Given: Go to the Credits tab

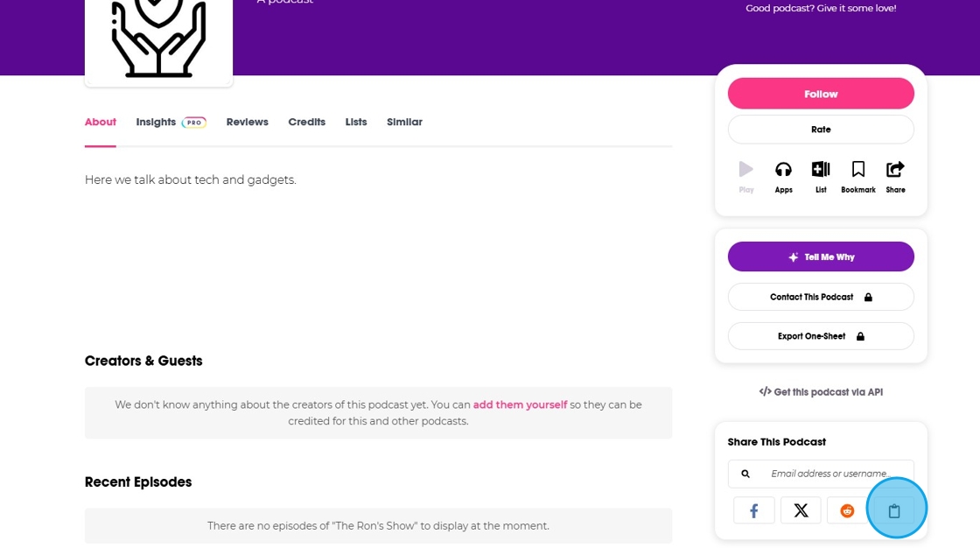Looking at the screenshot, I should (306, 122).
